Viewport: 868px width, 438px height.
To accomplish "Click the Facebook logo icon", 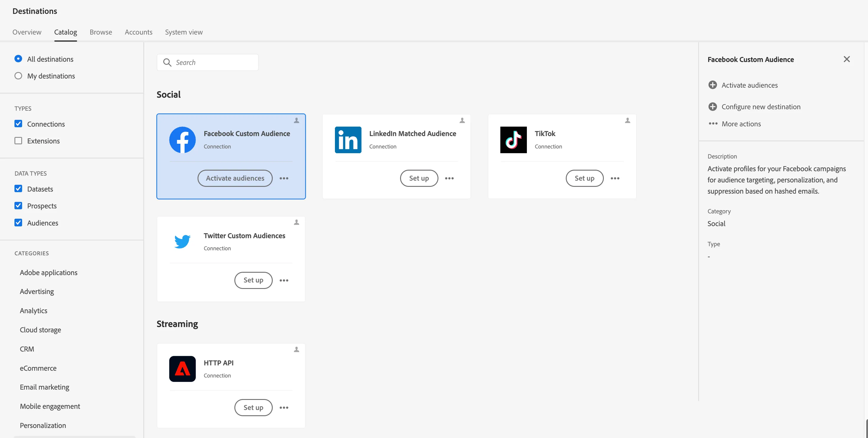I will click(182, 140).
